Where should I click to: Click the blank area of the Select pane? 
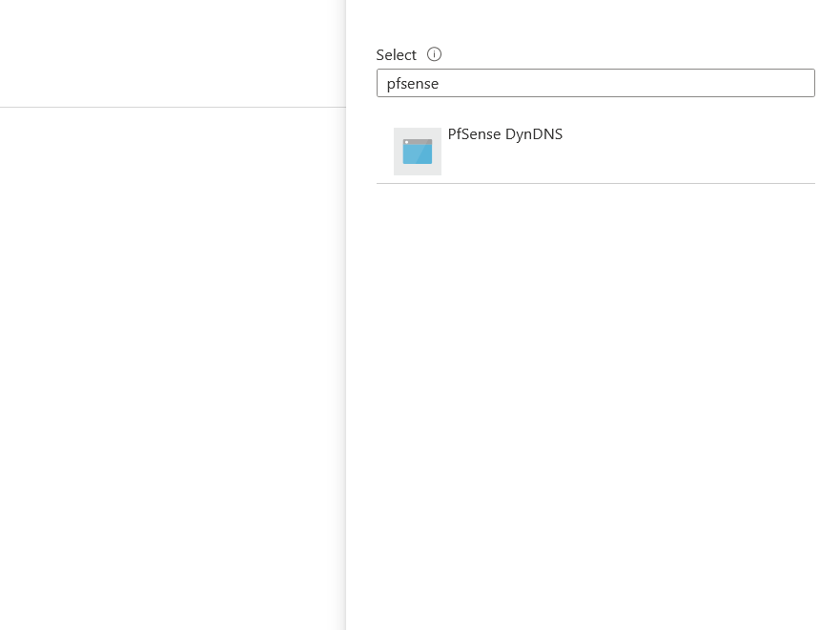coord(595,381)
